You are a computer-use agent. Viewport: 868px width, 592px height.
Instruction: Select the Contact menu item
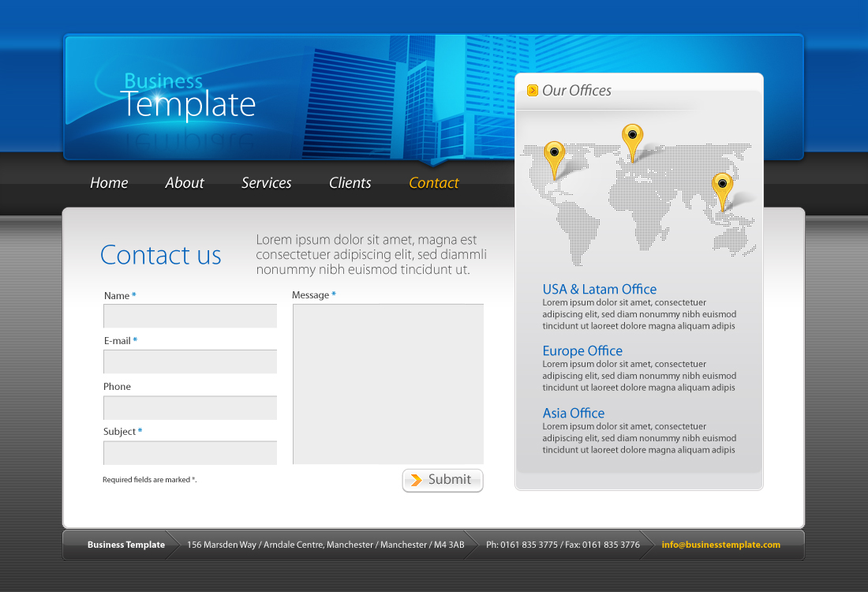[434, 183]
